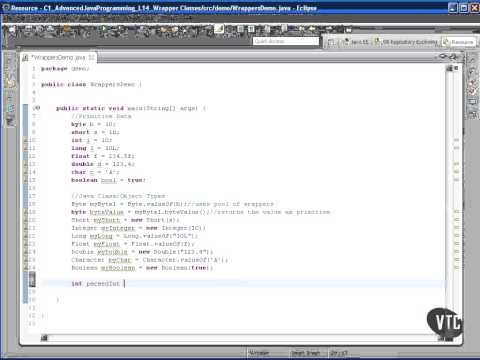Click the 'Writable' status bar entry
This screenshot has height=360, width=480.
(x=259, y=353)
